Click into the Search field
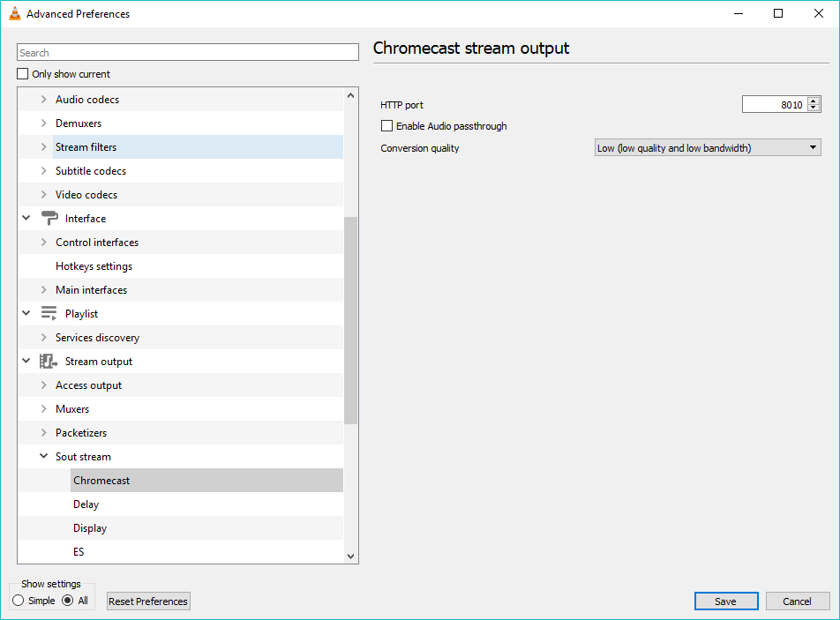Screen dimensions: 840x620 coord(187,53)
